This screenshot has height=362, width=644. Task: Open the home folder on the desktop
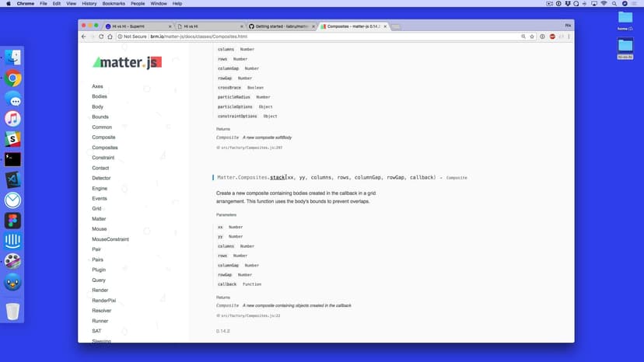click(x=625, y=19)
